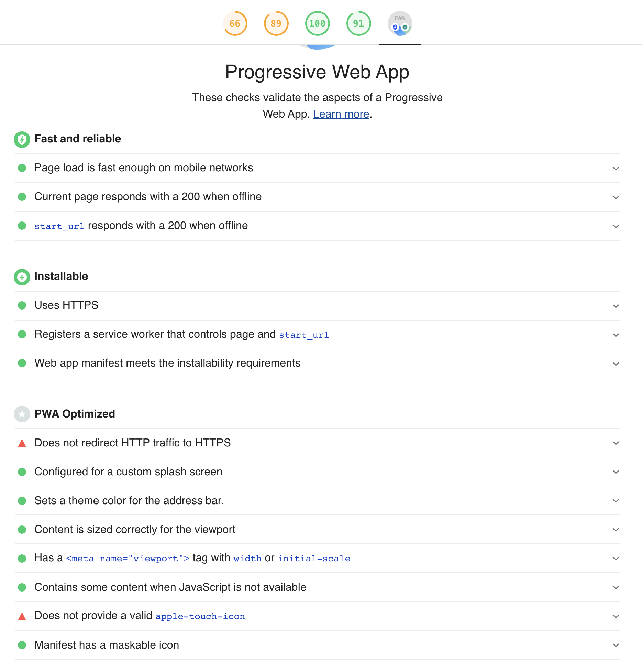Expand Manifest has a maskable icon chevron

click(x=616, y=645)
